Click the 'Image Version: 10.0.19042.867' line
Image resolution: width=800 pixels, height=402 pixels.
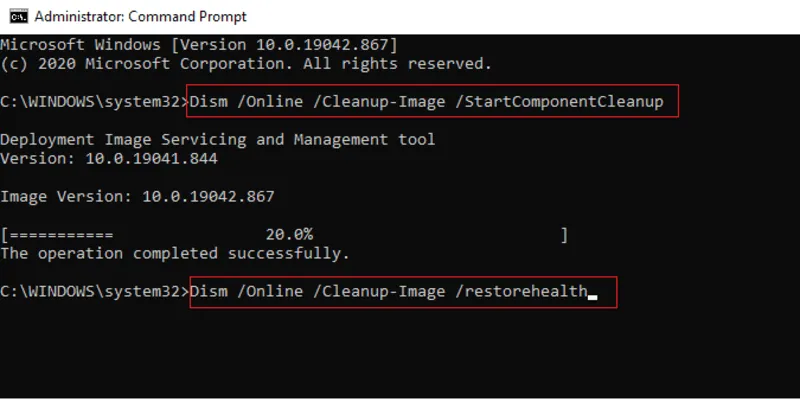pyautogui.click(x=137, y=196)
